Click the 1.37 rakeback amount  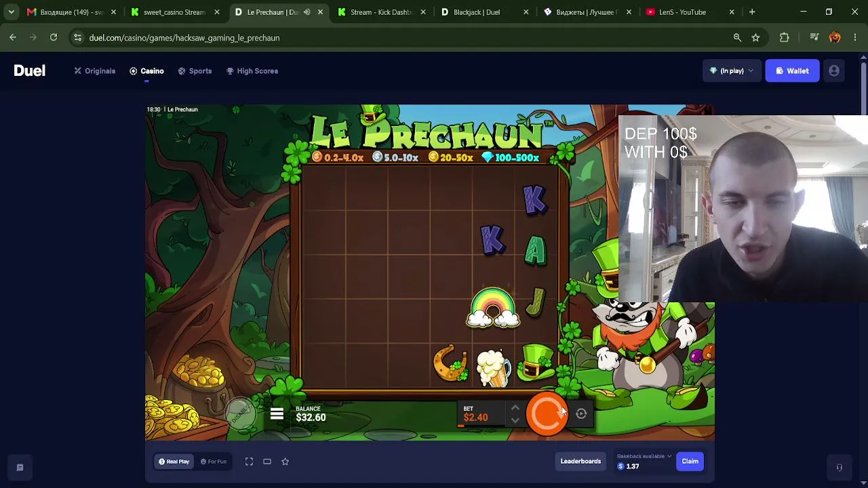coord(633,466)
